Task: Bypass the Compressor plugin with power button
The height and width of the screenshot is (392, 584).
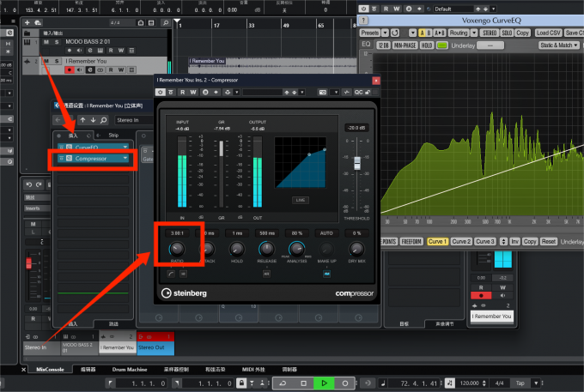Action: [160, 93]
